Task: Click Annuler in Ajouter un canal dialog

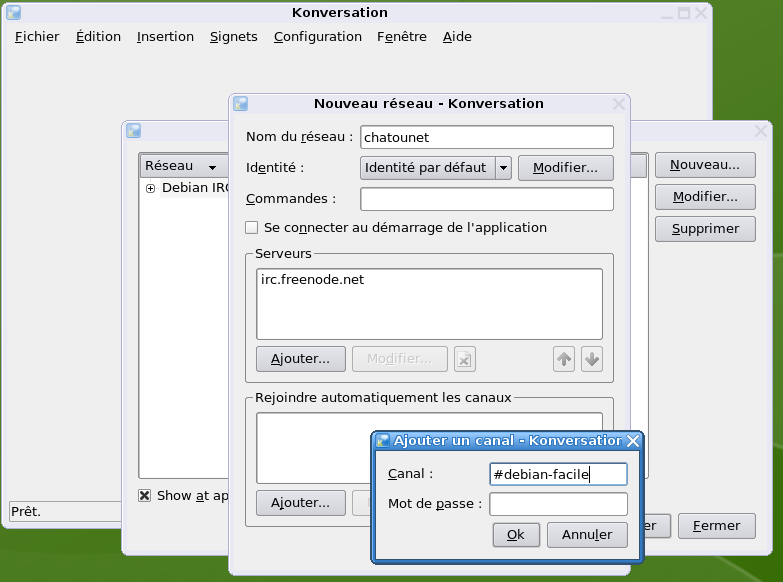Action: click(586, 535)
